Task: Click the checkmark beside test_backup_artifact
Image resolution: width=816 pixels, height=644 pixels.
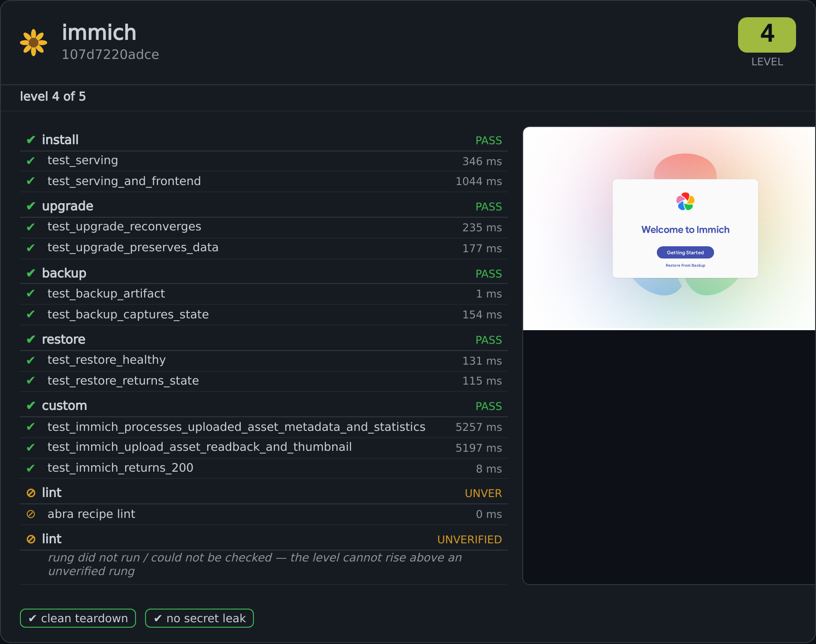Action: point(31,293)
